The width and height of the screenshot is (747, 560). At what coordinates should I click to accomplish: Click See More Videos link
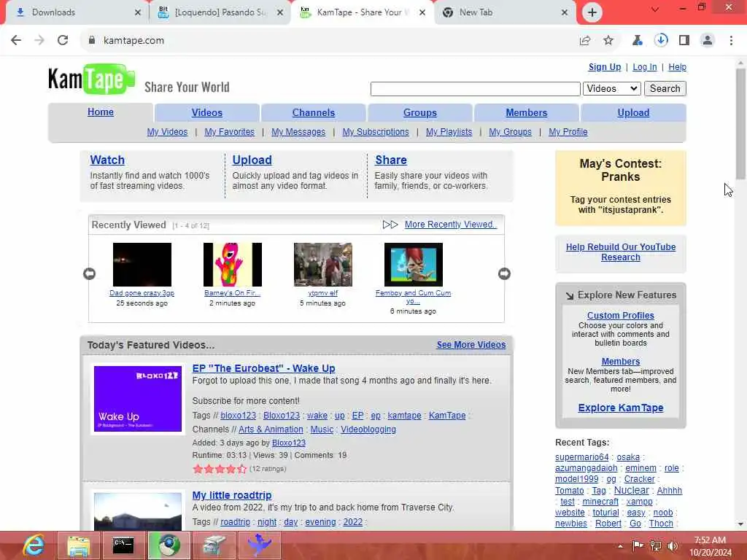tap(471, 345)
